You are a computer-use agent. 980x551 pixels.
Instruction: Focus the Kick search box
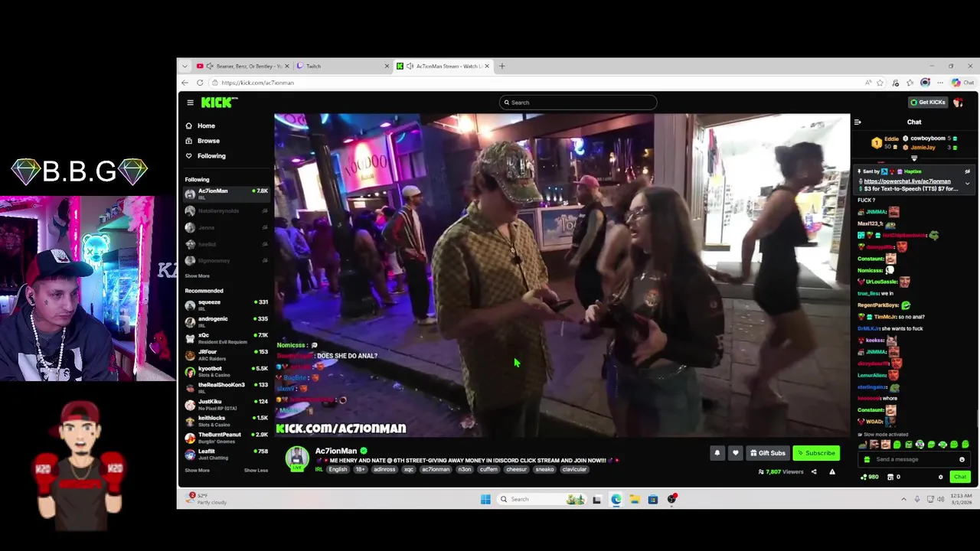point(578,103)
